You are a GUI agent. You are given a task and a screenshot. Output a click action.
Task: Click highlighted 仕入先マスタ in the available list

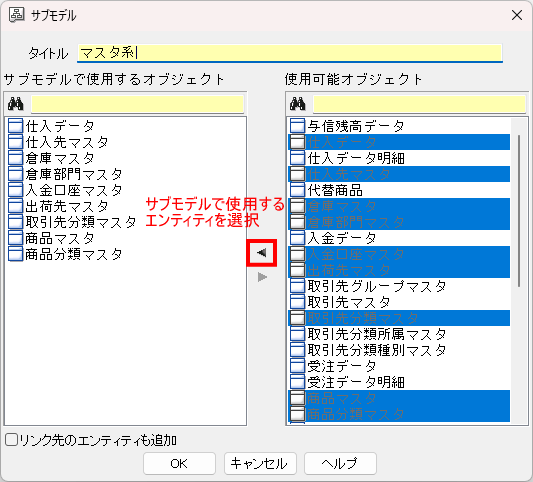pos(399,174)
